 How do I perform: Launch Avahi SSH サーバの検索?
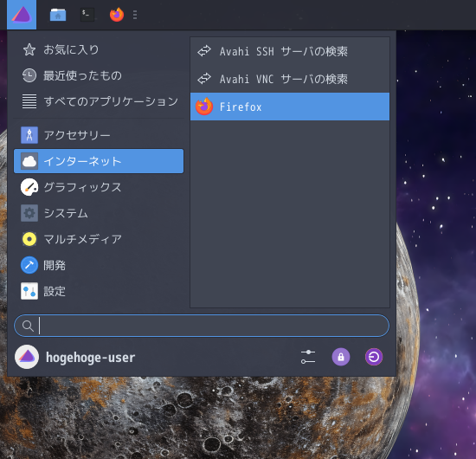click(x=290, y=51)
